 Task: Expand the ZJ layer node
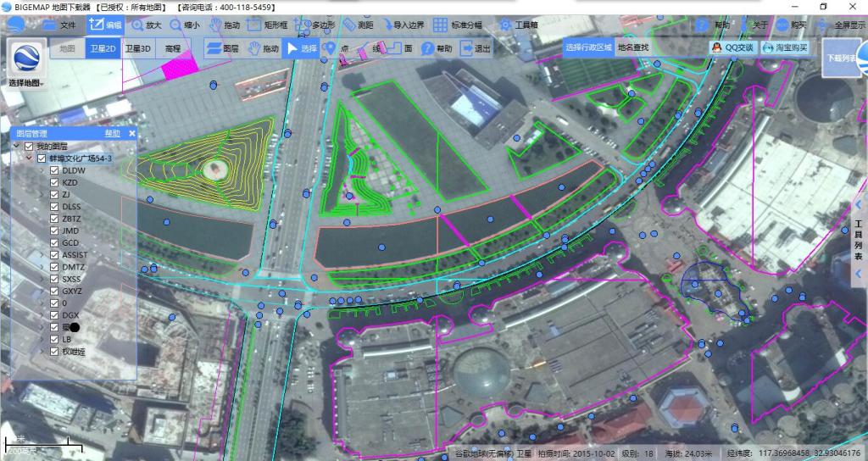(x=42, y=195)
